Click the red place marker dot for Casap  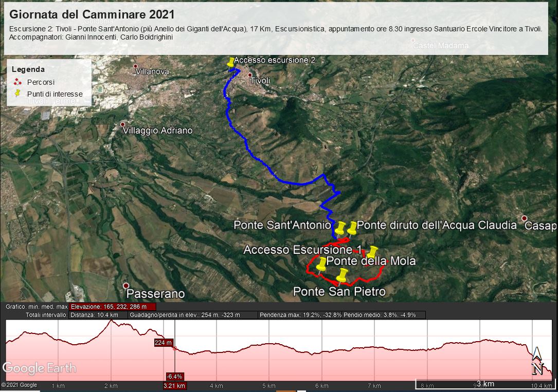pyautogui.click(x=524, y=218)
